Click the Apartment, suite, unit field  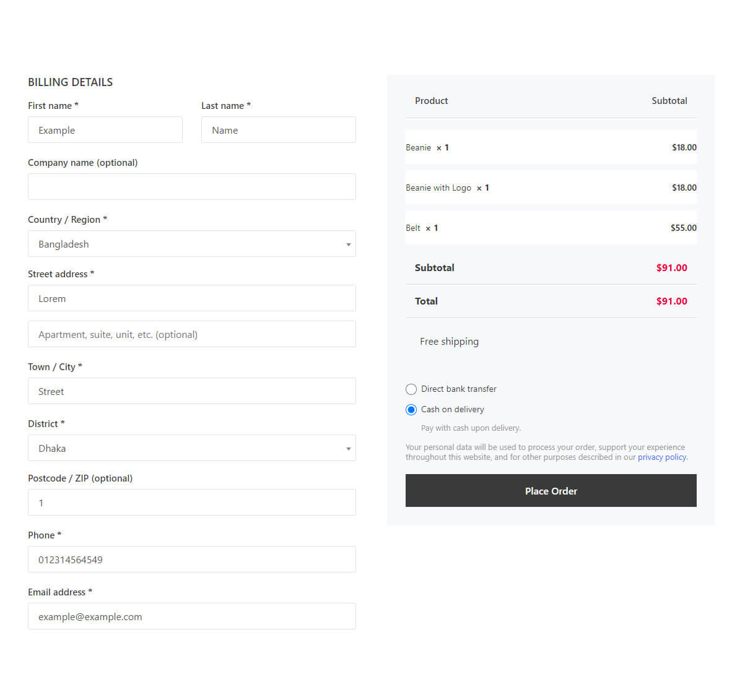[192, 334]
